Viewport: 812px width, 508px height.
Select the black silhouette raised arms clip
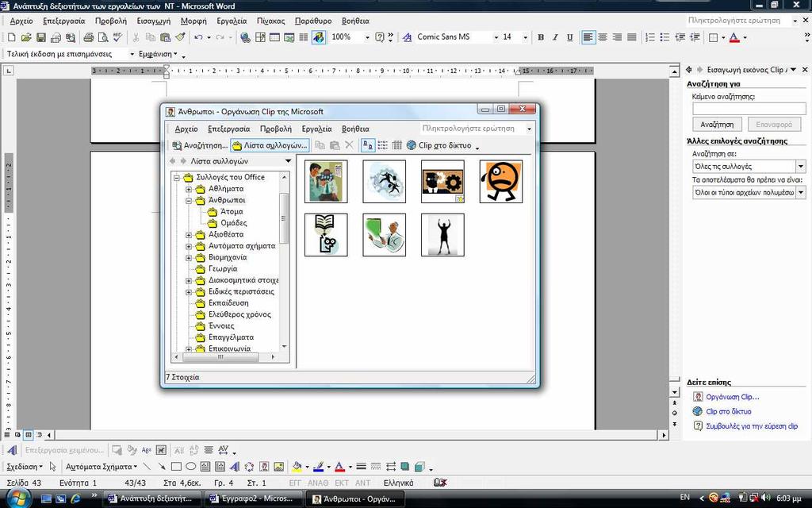(x=442, y=235)
